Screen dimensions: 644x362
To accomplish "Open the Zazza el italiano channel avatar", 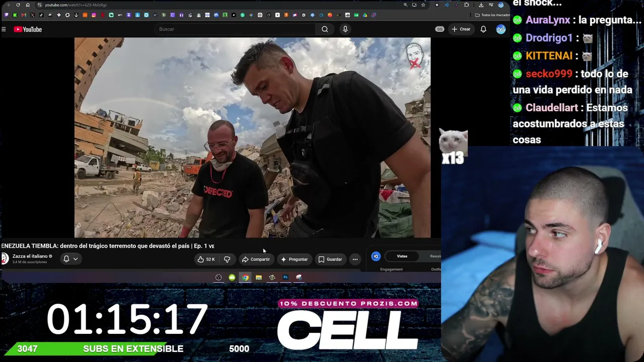I will point(5,258).
